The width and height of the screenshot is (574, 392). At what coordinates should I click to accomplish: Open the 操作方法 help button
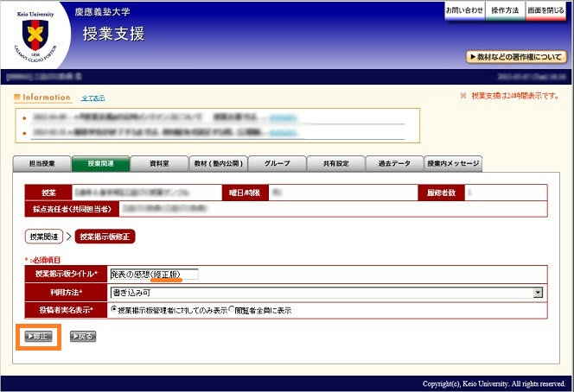[x=505, y=10]
